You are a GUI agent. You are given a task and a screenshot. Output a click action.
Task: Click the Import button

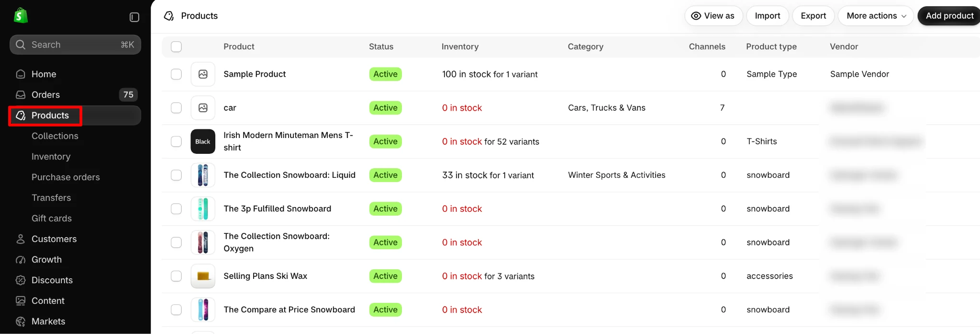point(768,16)
